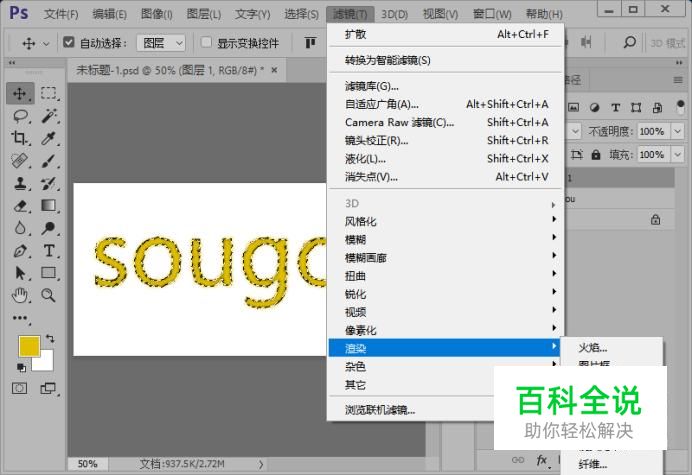Open the 选择(S) menu
The height and width of the screenshot is (475, 692).
(x=301, y=14)
